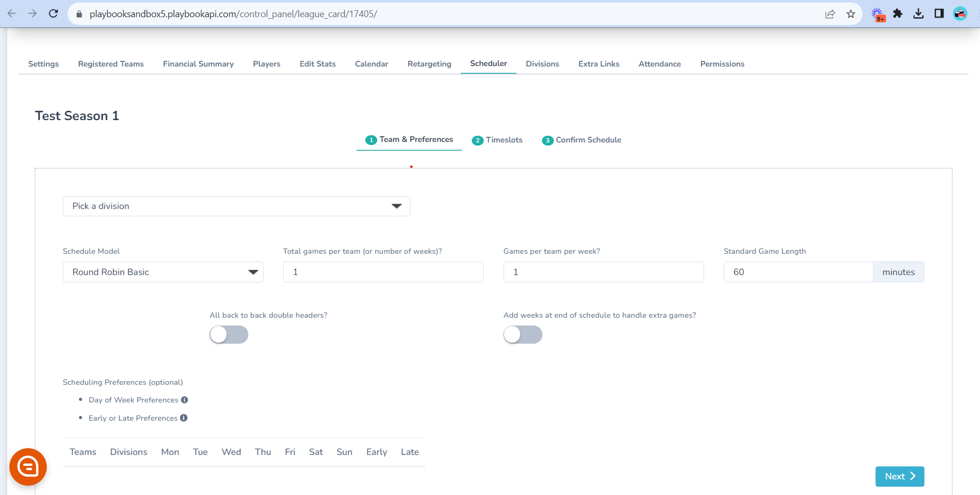Click the Sun column header

[345, 452]
